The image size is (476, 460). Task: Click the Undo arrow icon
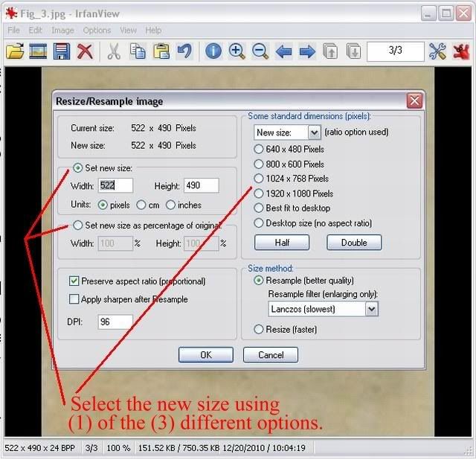[x=184, y=51]
